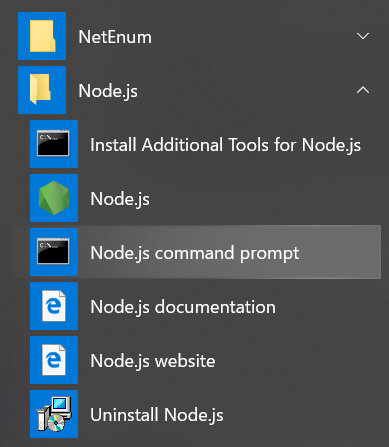
Task: Click the green Node.js hexagon icon
Action: 54,198
